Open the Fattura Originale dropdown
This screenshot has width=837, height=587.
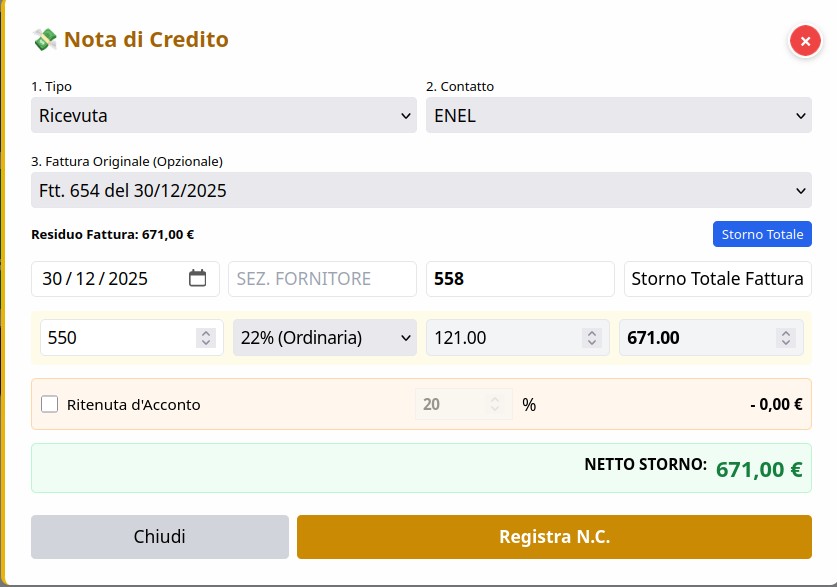point(421,190)
